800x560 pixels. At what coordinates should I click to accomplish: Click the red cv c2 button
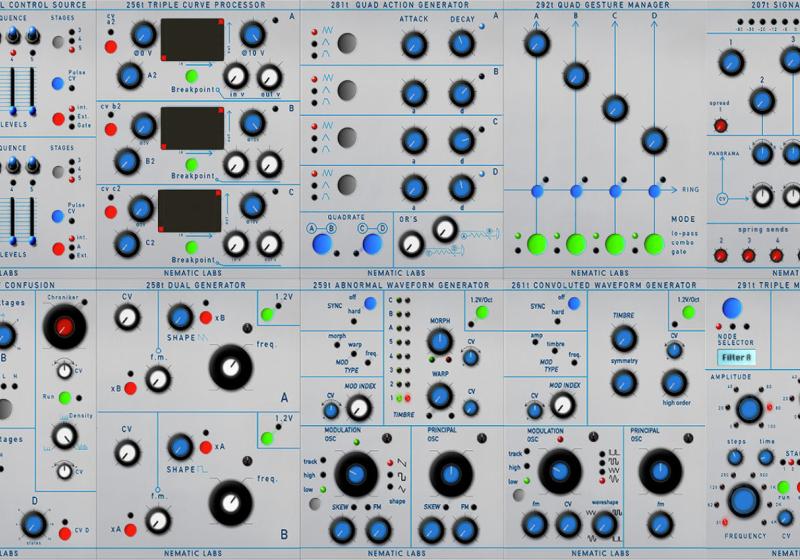coord(111,212)
